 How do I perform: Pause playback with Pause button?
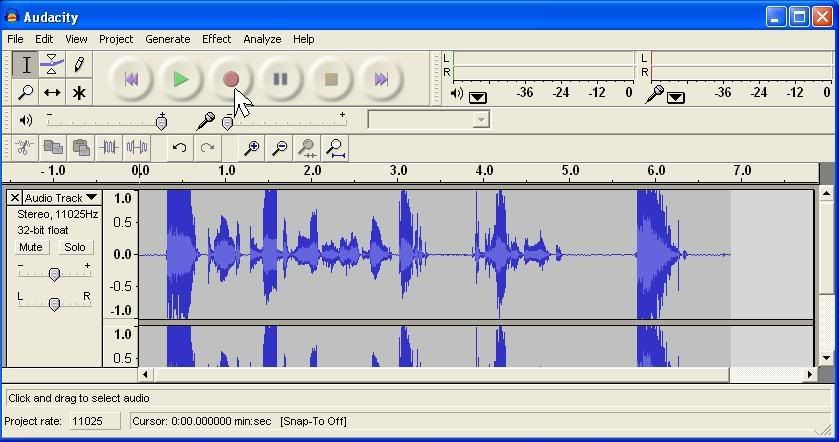point(280,79)
